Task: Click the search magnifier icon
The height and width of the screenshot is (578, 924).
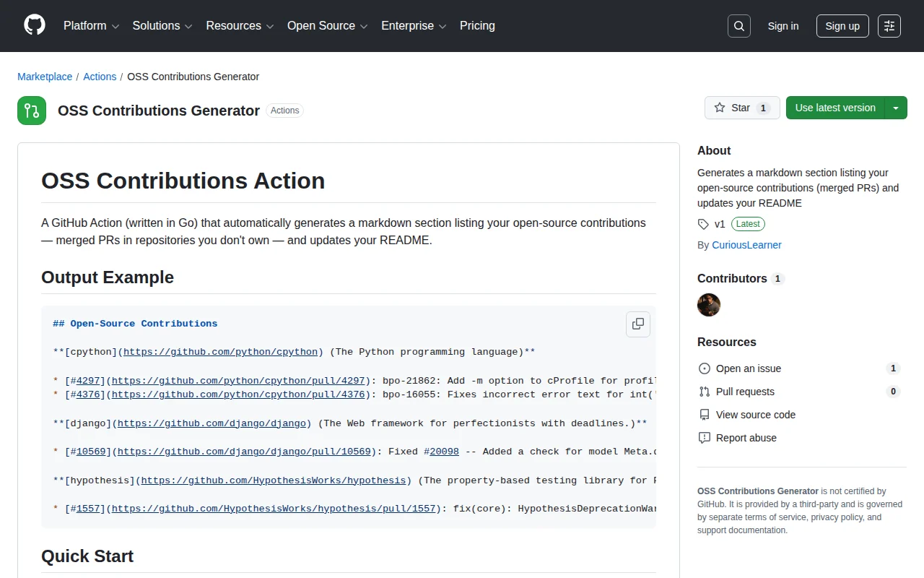Action: (x=739, y=26)
